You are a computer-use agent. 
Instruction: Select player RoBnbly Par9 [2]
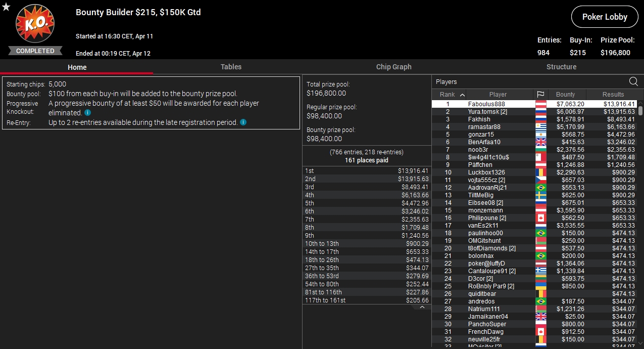534,286
